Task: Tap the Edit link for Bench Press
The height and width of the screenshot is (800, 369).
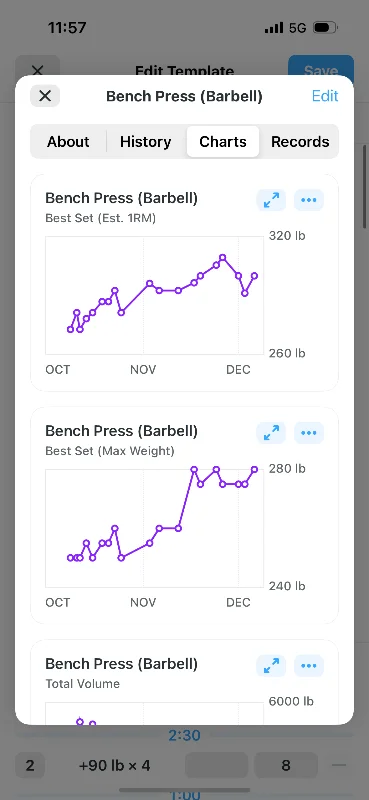Action: pyautogui.click(x=325, y=96)
